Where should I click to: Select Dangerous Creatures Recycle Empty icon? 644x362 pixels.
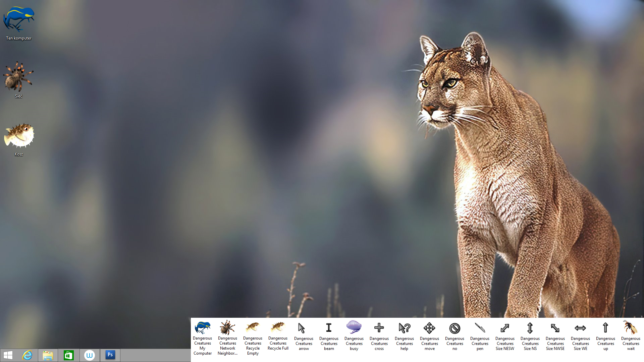253,327
